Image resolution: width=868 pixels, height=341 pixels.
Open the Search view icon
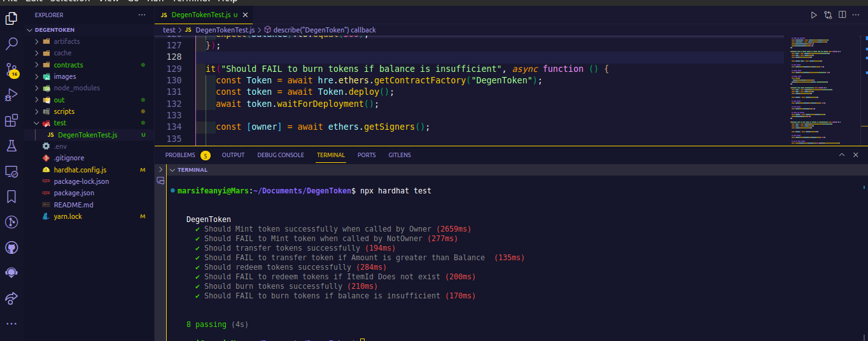tap(11, 44)
